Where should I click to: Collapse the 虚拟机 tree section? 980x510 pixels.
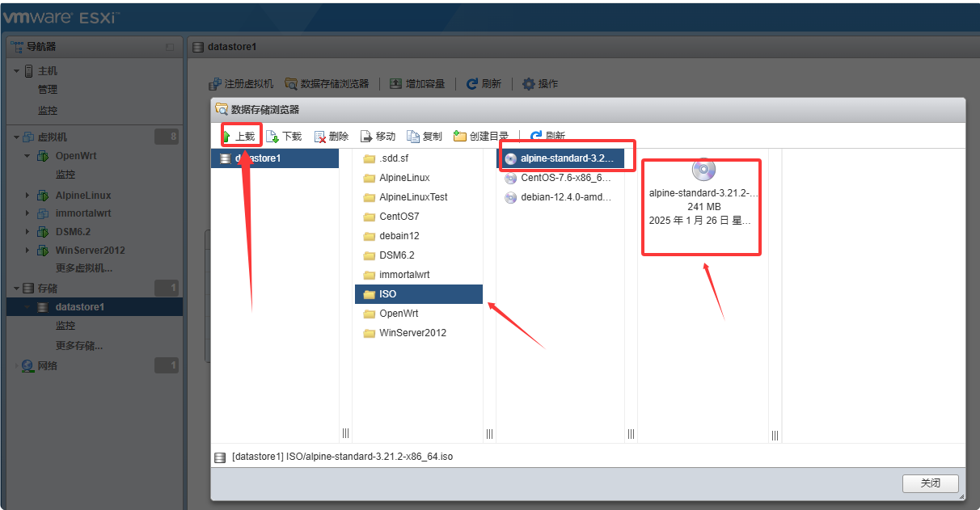pyautogui.click(x=16, y=137)
